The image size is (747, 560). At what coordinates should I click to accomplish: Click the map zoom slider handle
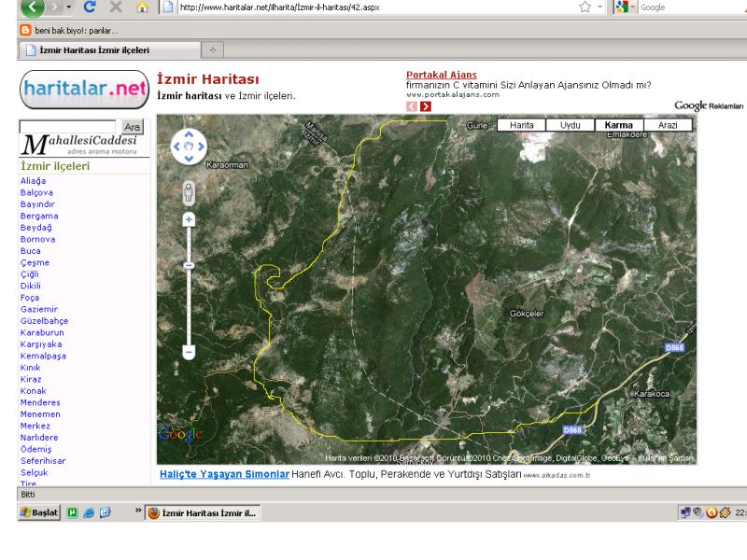pyautogui.click(x=189, y=265)
